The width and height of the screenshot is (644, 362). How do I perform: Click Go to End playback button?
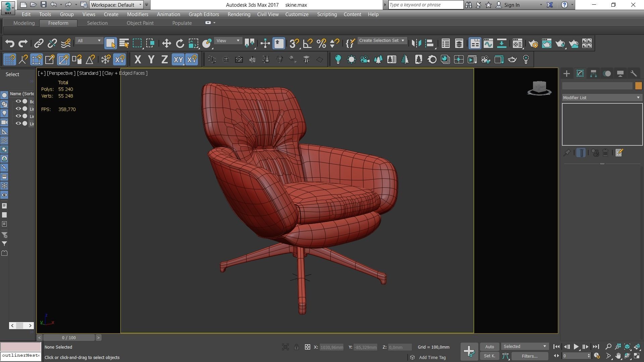pyautogui.click(x=596, y=347)
